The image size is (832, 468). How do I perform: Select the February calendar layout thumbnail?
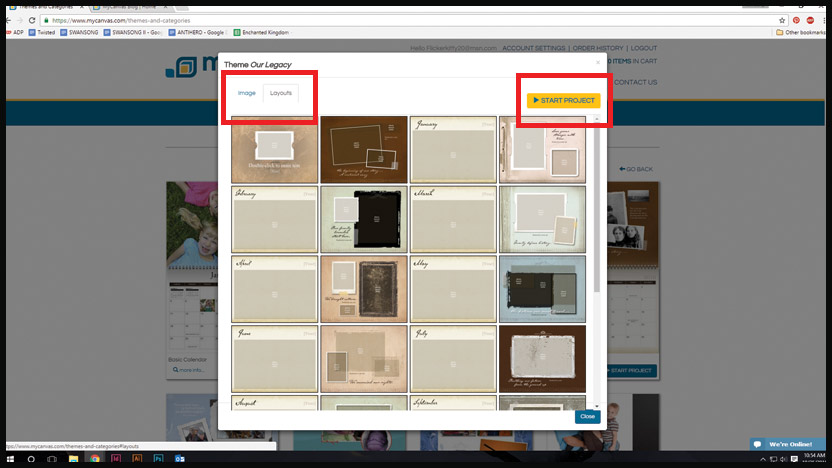pyautogui.click(x=274, y=219)
